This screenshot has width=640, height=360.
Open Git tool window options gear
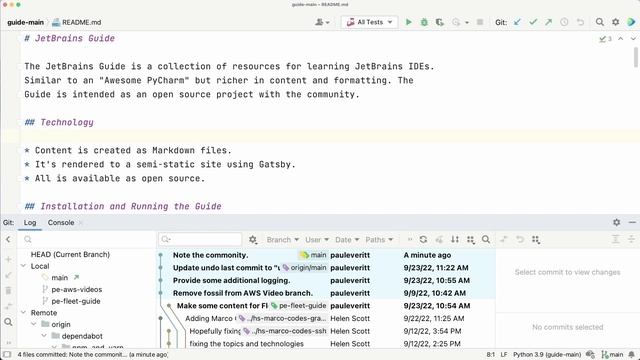(x=616, y=222)
